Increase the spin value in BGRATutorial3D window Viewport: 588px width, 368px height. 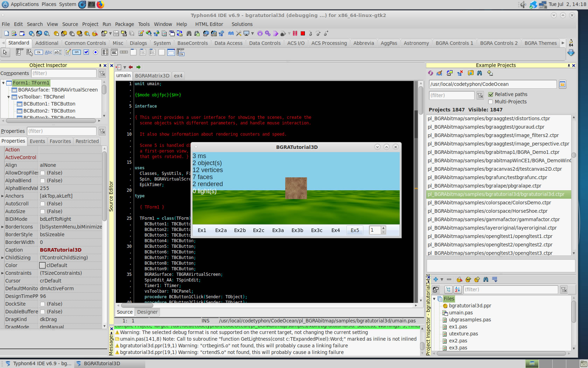pos(383,228)
